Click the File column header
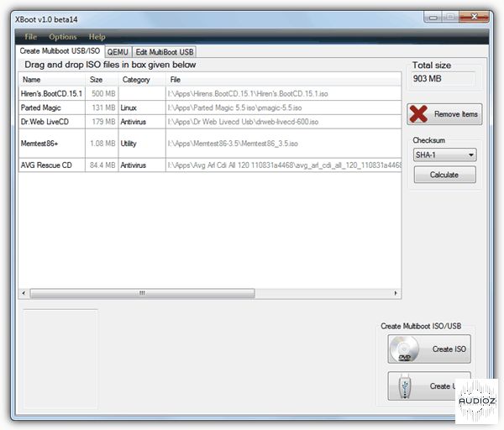The height and width of the screenshot is (430, 504). [284, 80]
